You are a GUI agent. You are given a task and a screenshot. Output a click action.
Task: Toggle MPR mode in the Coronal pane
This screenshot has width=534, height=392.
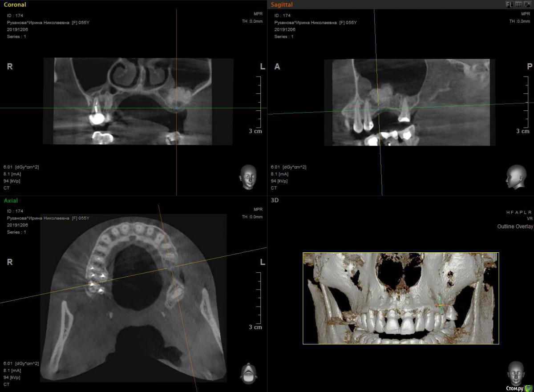click(x=258, y=13)
